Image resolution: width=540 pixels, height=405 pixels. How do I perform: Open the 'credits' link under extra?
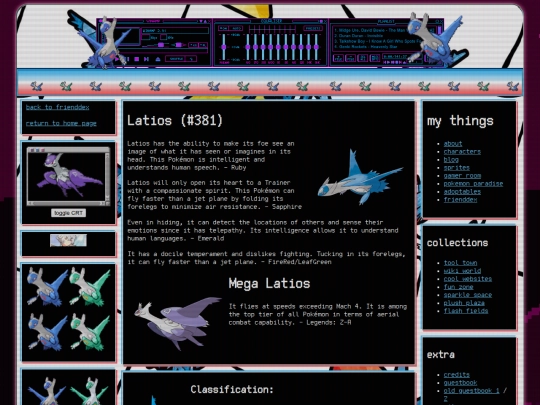pos(456,375)
